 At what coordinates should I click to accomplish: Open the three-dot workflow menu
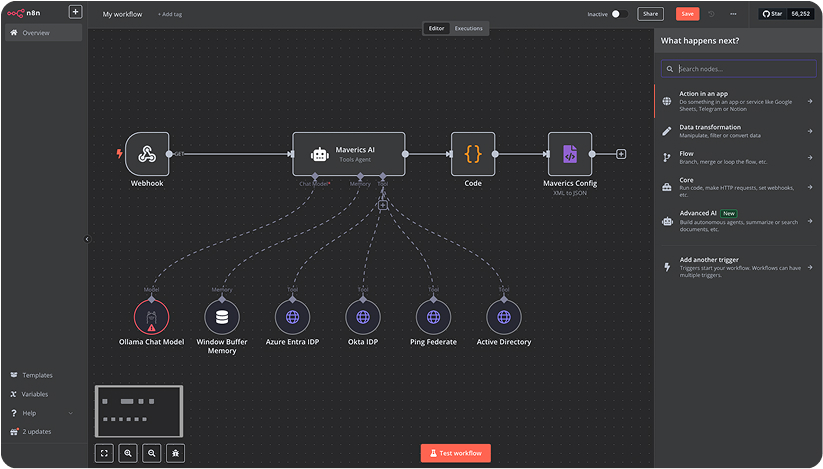pos(733,14)
